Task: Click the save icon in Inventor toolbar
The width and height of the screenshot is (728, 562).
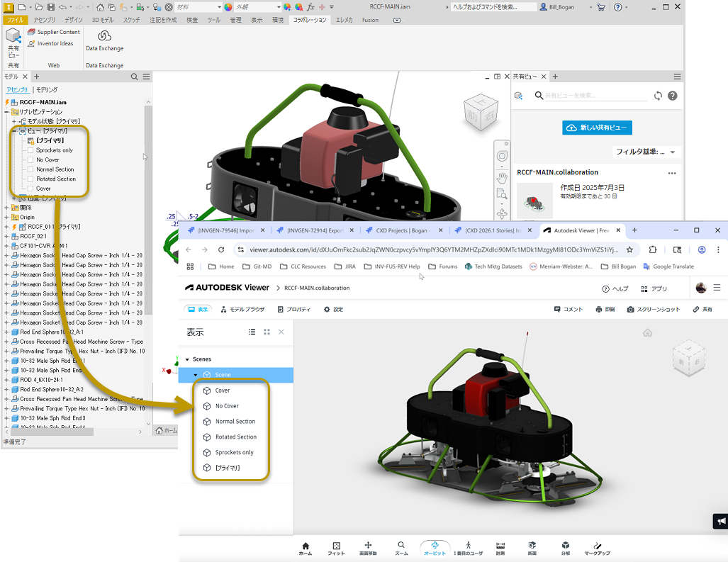Action: [51, 7]
